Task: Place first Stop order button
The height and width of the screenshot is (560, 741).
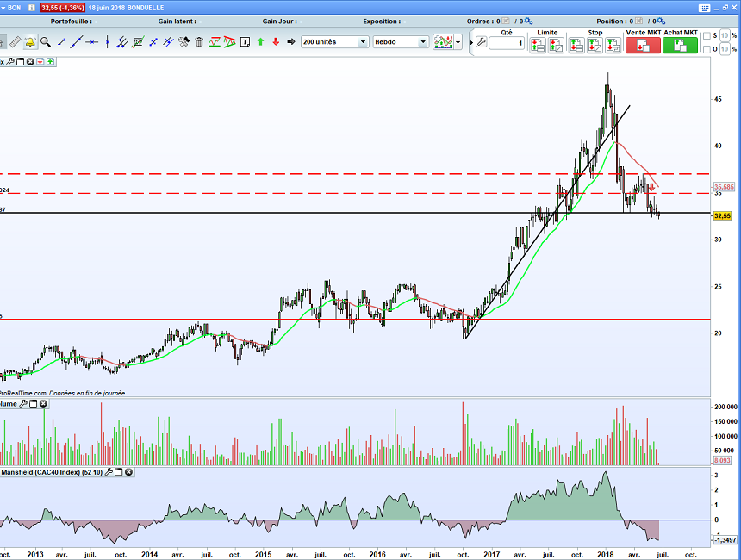Action: [576, 46]
